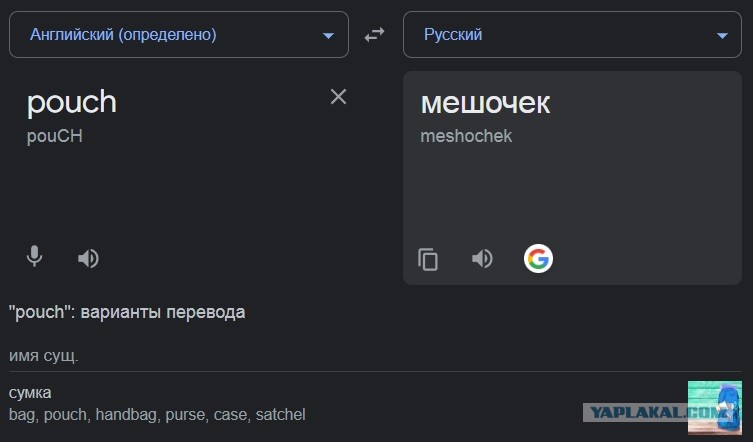The height and width of the screenshot is (442, 753).
Task: Click the source text pouch
Action: 72,103
